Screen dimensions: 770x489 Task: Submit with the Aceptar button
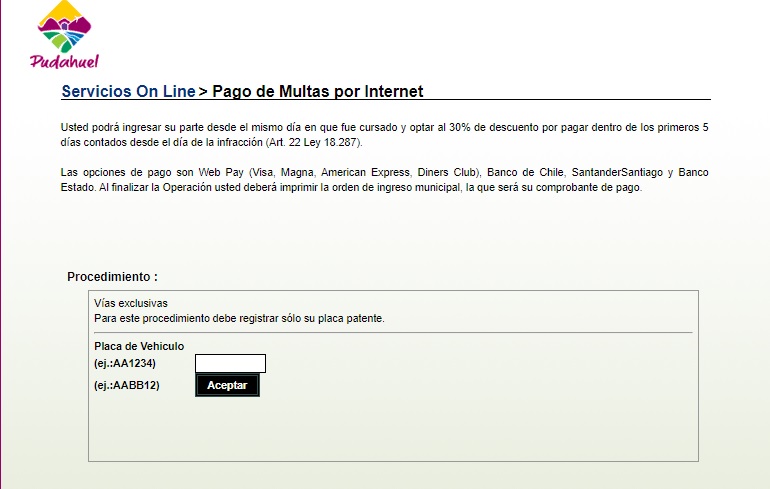point(227,385)
